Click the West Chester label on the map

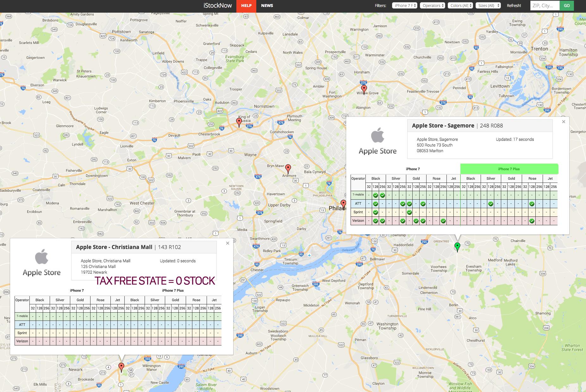pyautogui.click(x=142, y=203)
